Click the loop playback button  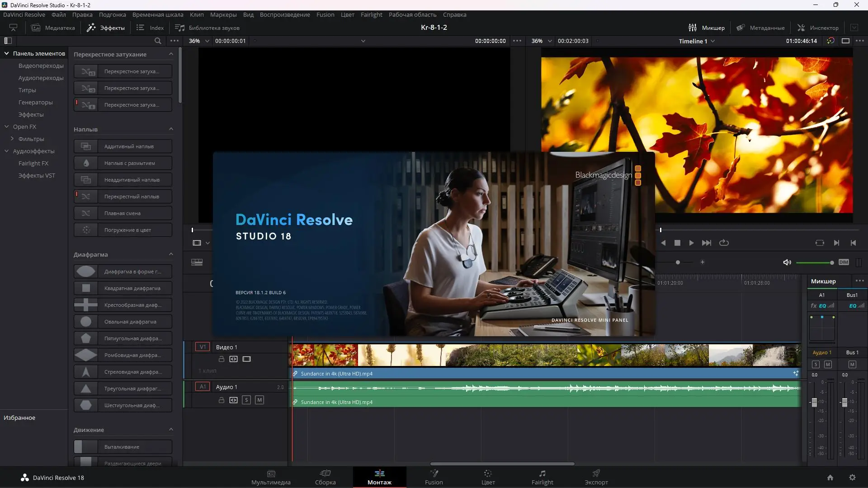coord(724,243)
